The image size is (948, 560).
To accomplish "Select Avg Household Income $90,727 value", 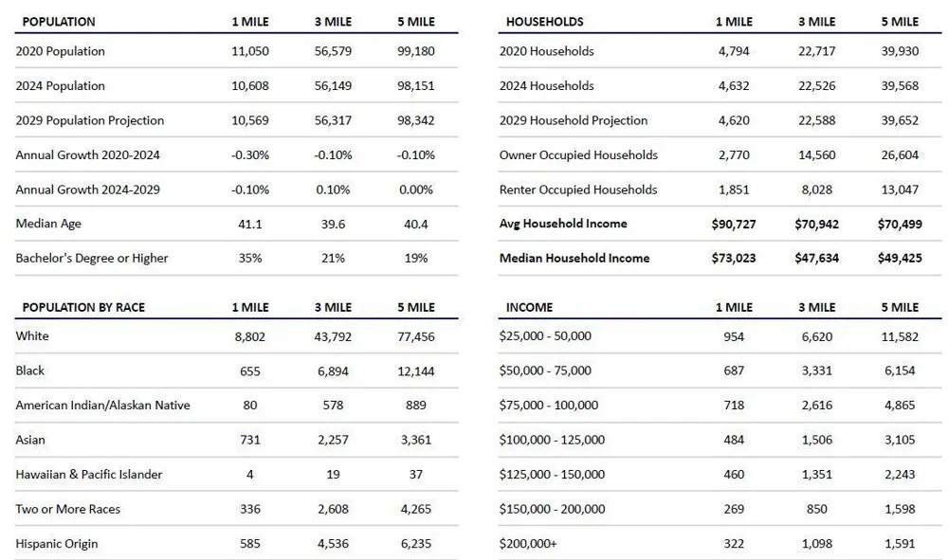I will point(734,225).
